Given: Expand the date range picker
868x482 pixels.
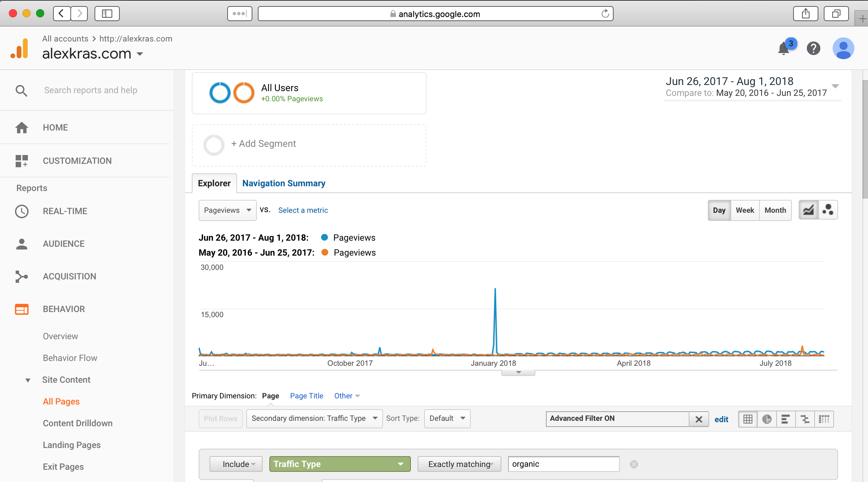Looking at the screenshot, I should [835, 86].
